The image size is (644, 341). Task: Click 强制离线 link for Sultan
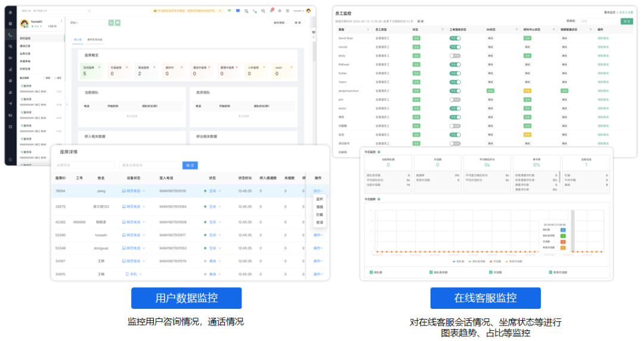click(603, 73)
